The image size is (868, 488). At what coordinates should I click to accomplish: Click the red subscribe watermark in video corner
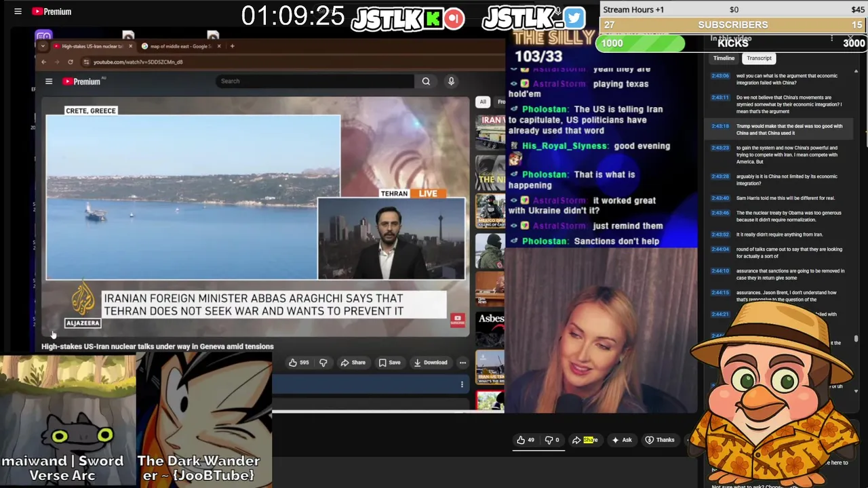click(x=458, y=319)
